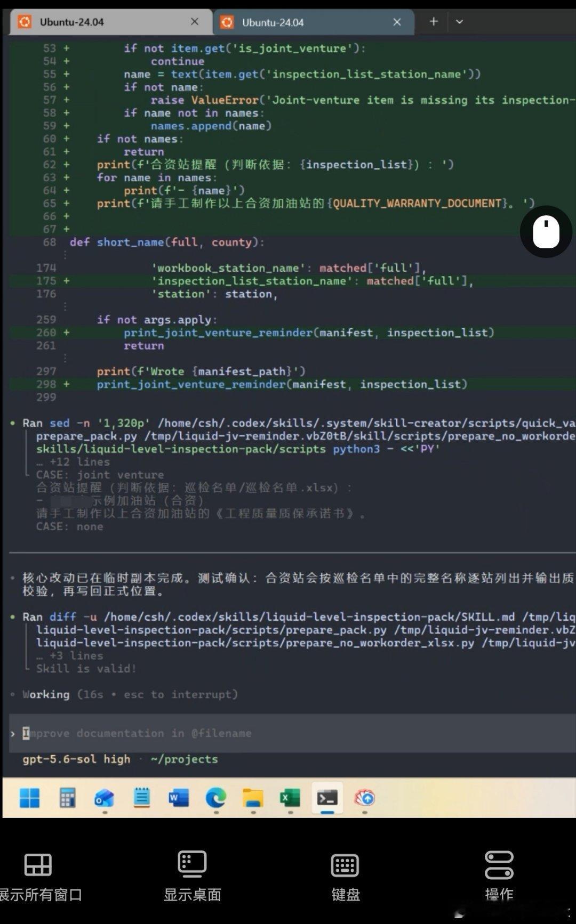This screenshot has width=576, height=924.
Task: Click the 'names.append(name)' code line
Action: tap(211, 126)
